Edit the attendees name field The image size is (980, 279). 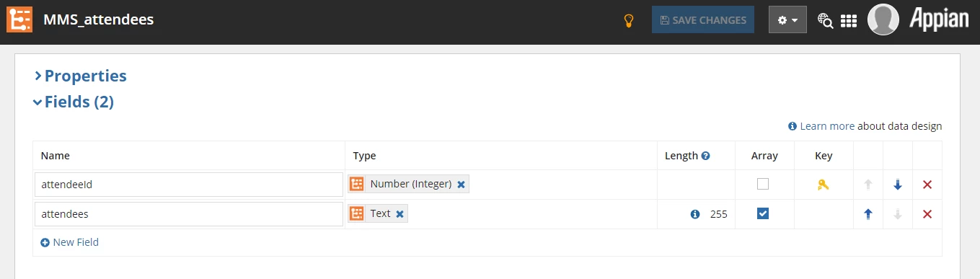(x=189, y=214)
